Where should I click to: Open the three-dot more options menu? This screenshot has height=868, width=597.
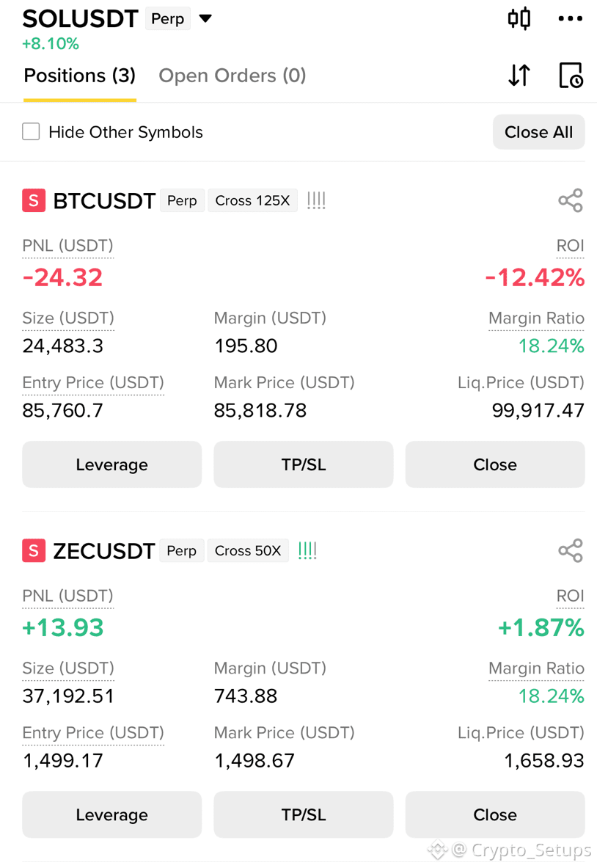(571, 19)
